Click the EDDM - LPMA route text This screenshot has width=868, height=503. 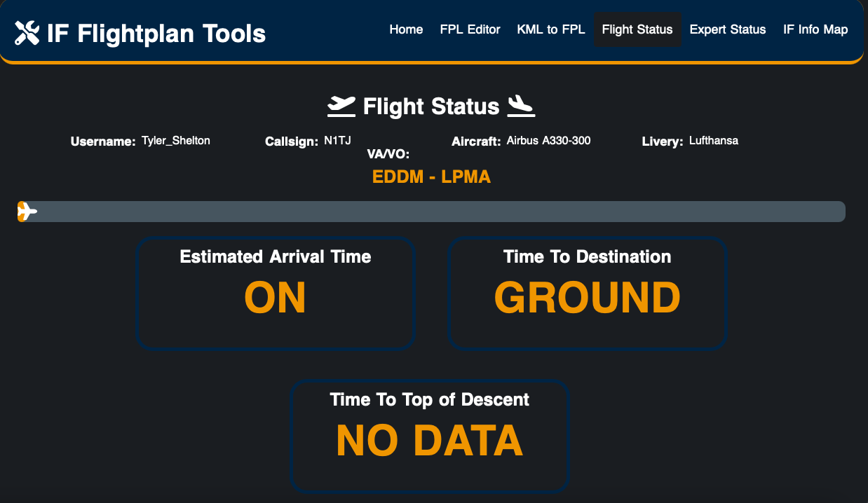(431, 177)
